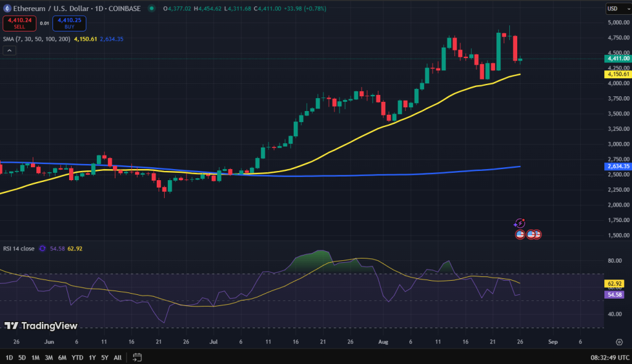Select the 1M time range

pos(35,358)
